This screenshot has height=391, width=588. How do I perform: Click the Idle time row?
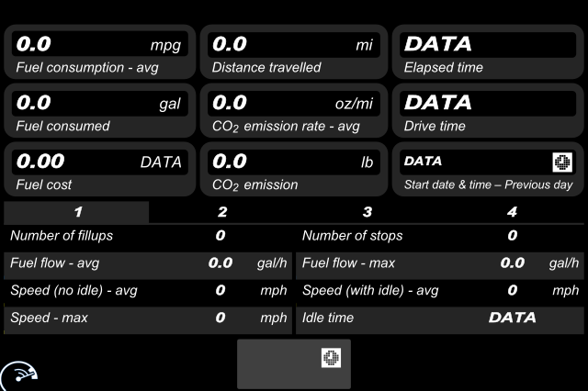tap(440, 318)
